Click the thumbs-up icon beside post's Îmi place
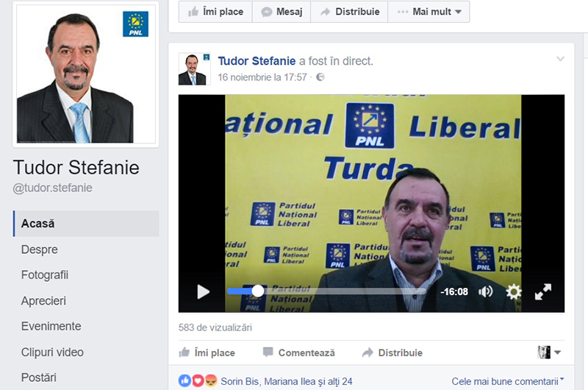 click(x=184, y=352)
